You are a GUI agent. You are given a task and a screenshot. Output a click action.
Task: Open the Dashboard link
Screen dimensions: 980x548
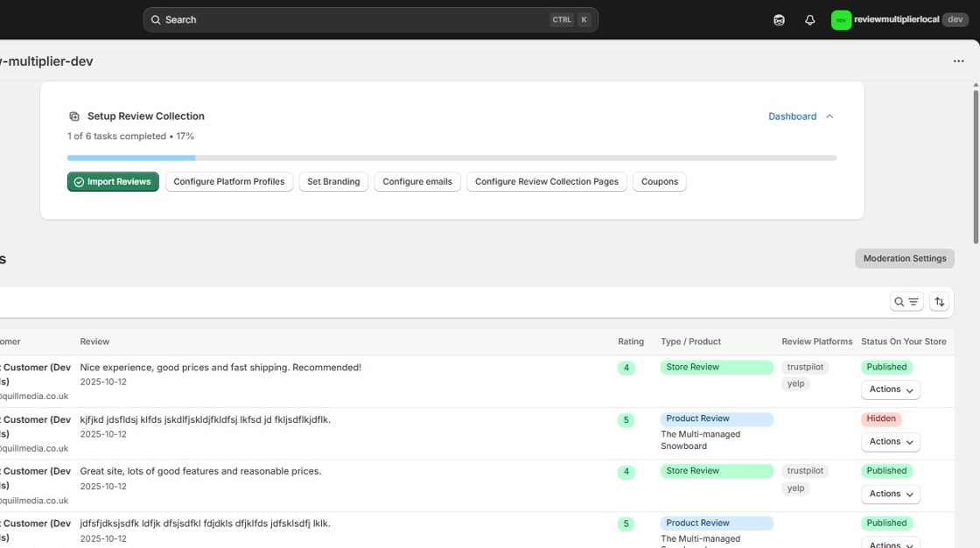click(792, 116)
